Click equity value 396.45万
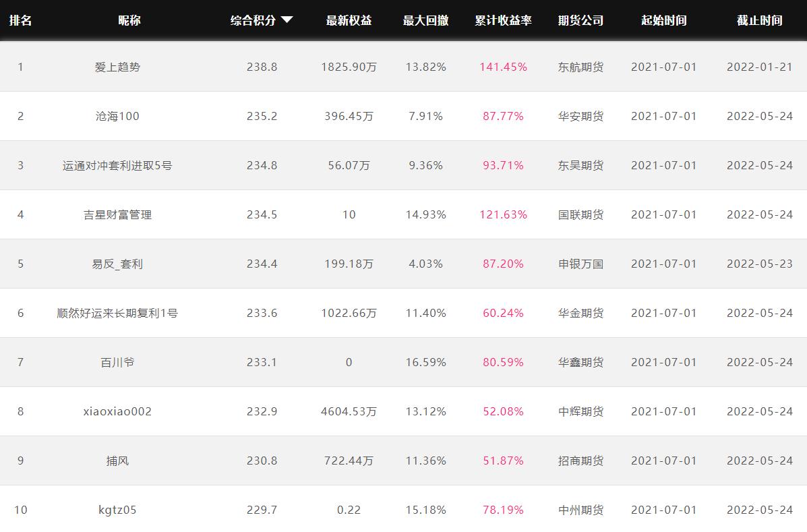 pyautogui.click(x=349, y=116)
